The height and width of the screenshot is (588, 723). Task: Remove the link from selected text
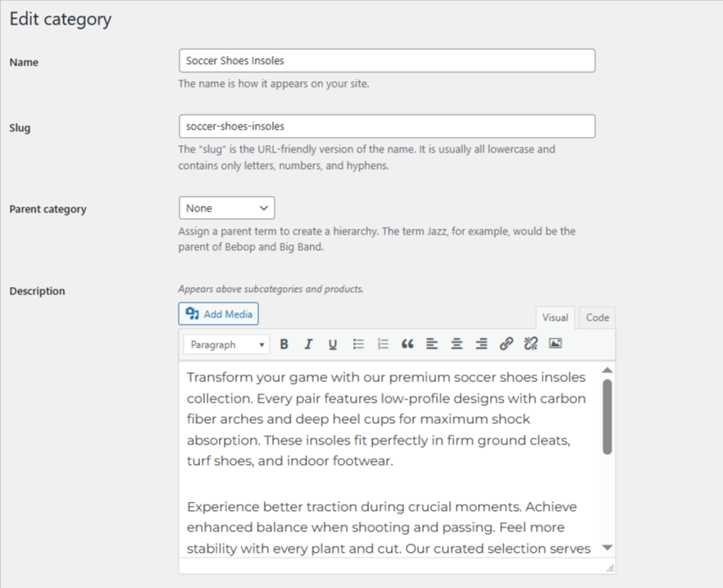pyautogui.click(x=531, y=344)
